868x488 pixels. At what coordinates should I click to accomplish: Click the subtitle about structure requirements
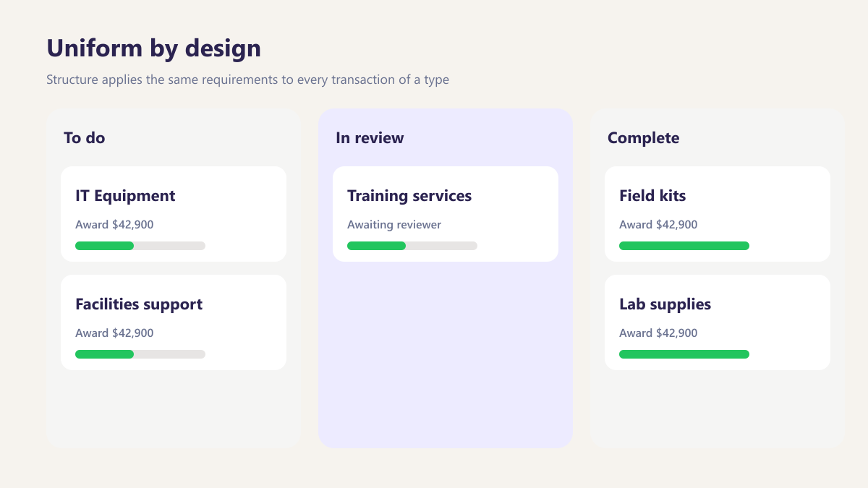pos(247,80)
